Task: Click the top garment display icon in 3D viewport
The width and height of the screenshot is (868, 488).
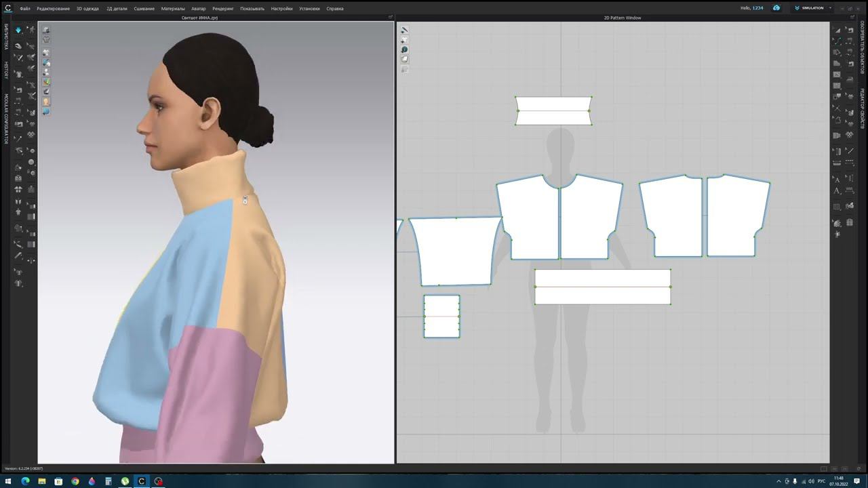Action: [46, 30]
